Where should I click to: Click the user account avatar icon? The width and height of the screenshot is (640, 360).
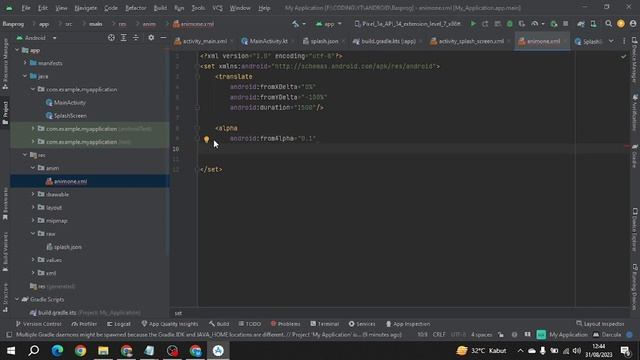[x=633, y=24]
